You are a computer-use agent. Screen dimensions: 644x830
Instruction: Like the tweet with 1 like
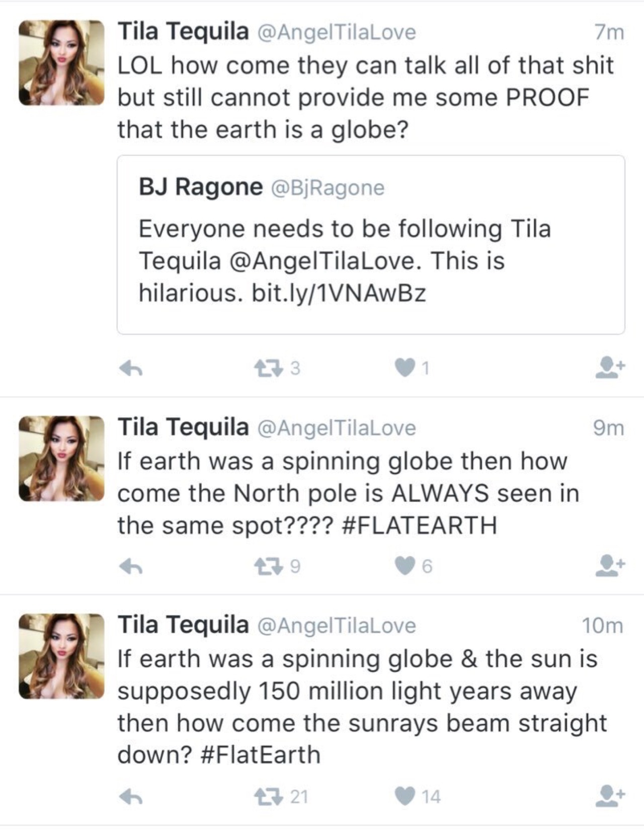[x=404, y=369]
